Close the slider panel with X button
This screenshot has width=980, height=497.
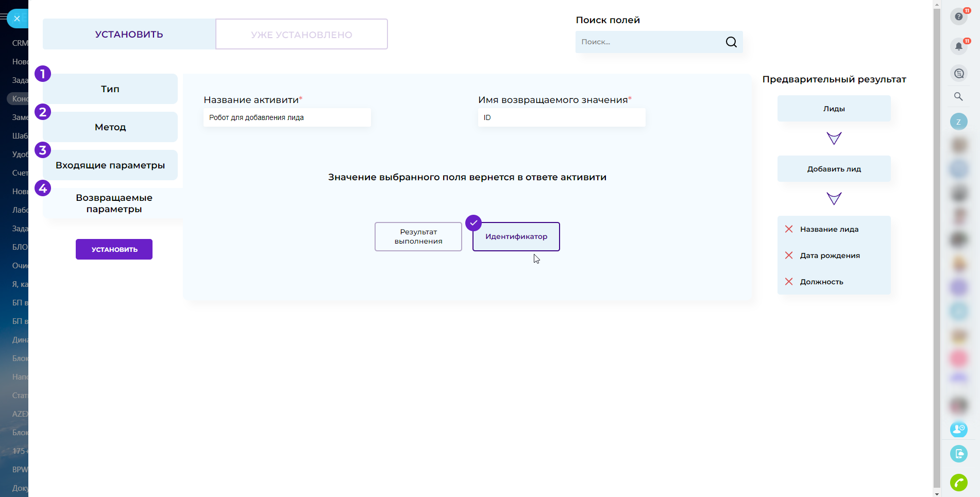pos(17,19)
